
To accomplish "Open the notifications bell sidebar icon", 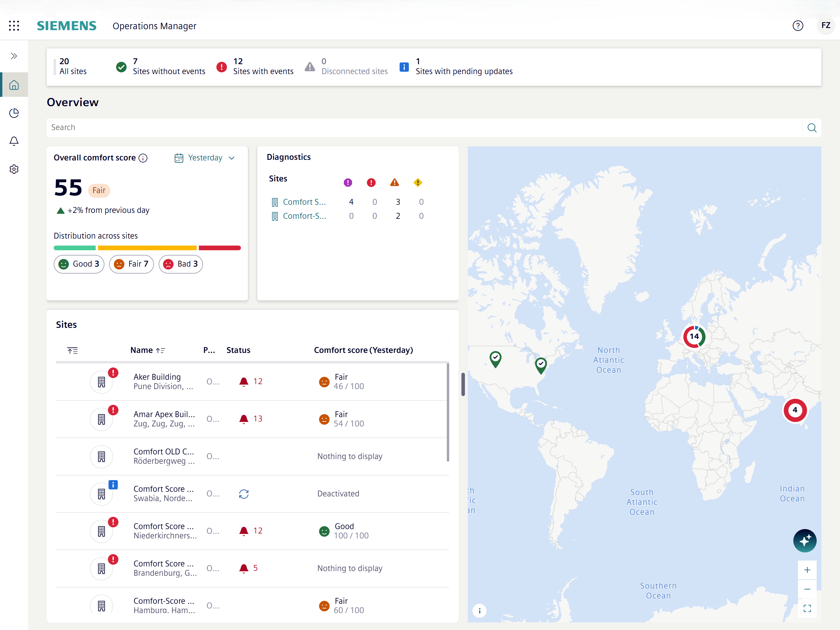I will [x=14, y=141].
